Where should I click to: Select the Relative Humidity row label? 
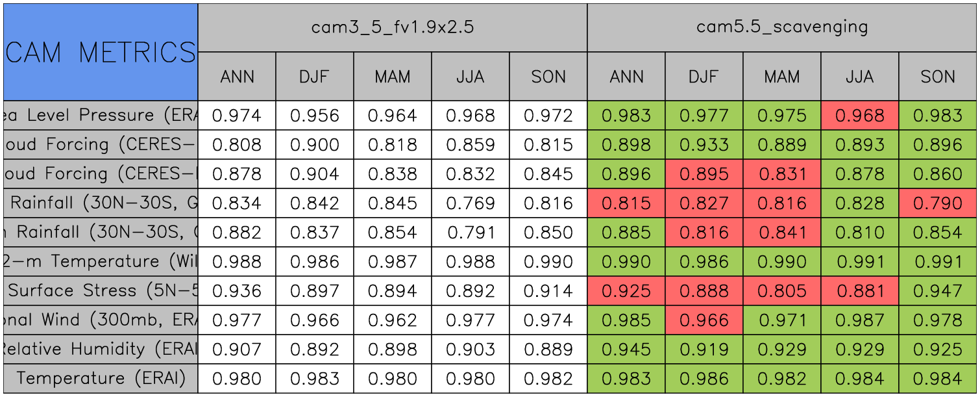pos(101,350)
